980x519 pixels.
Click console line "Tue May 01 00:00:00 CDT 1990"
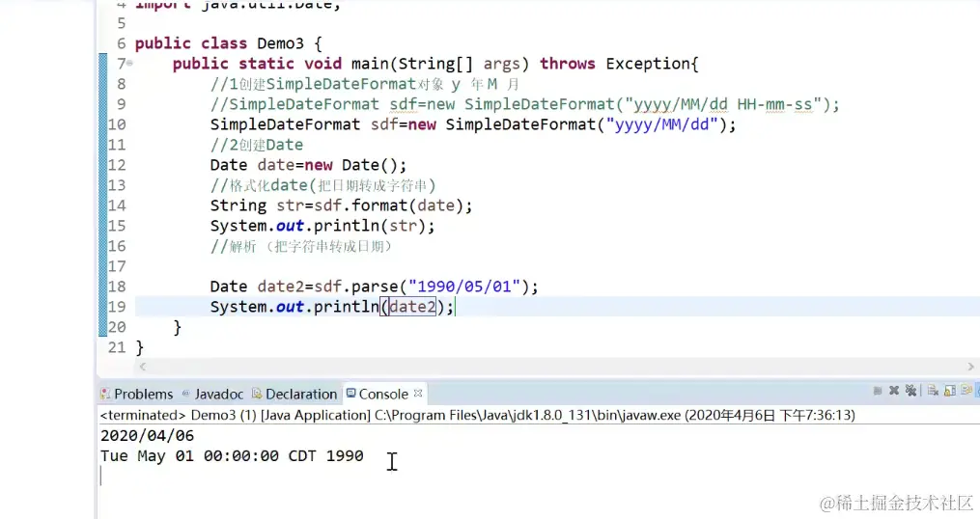point(232,456)
